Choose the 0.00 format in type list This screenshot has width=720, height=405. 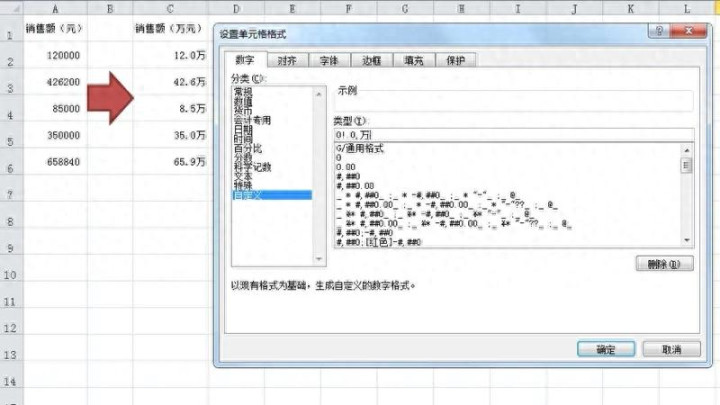click(508, 167)
